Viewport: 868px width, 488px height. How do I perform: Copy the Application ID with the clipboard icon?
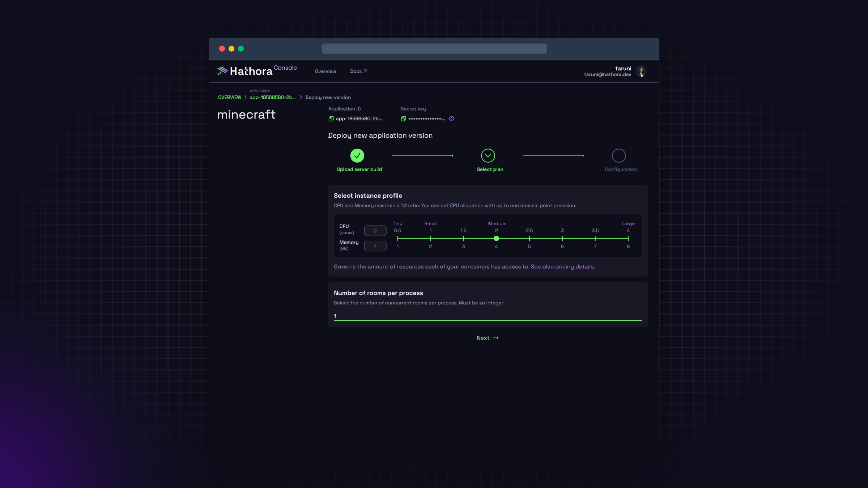[331, 119]
